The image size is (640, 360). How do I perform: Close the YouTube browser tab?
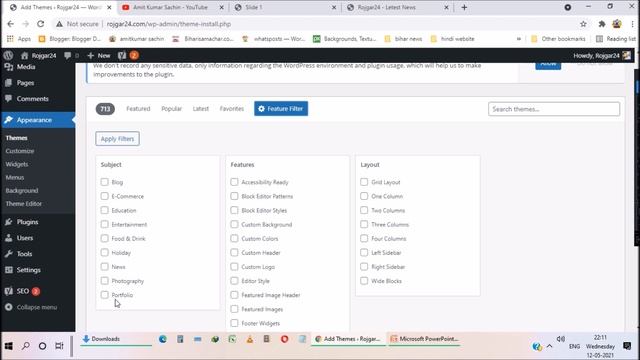(x=222, y=7)
